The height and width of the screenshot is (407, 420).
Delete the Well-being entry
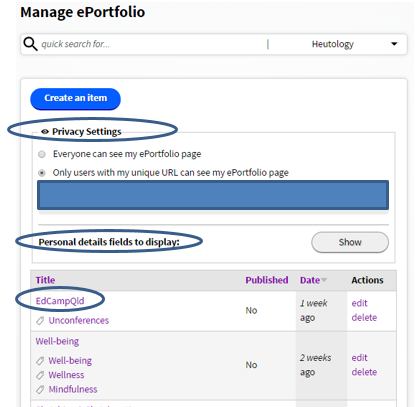click(x=364, y=372)
